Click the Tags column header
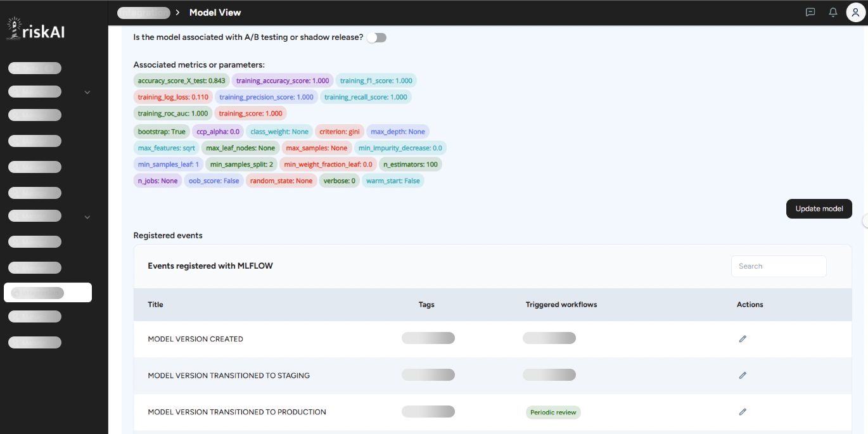Viewport: 868px width, 434px height. coord(426,305)
